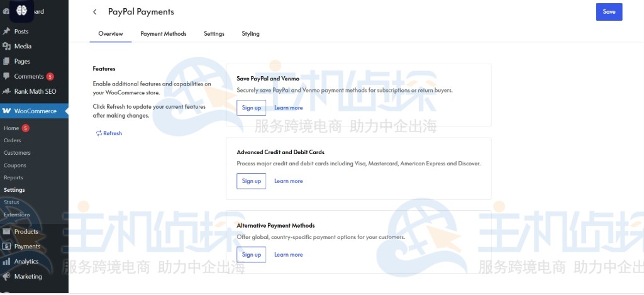Click the Home notification badge 5
Screen dimensions: 644x295
[x=25, y=128]
